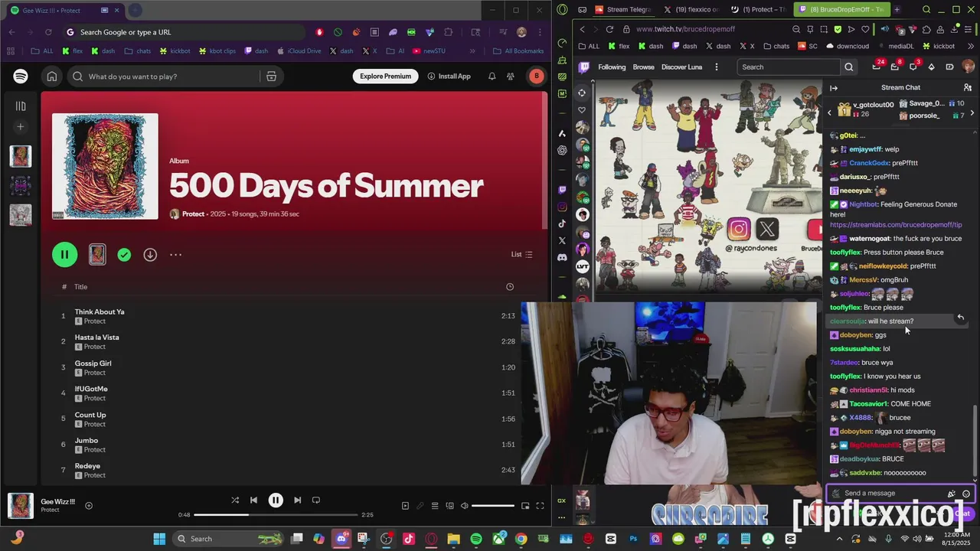Reload the Twitch page

[x=609, y=29]
